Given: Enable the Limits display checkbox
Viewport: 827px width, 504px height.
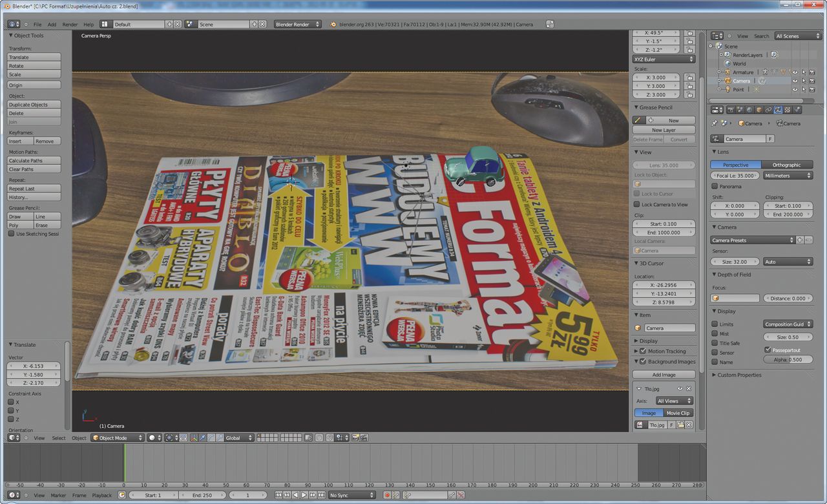Looking at the screenshot, I should tap(715, 324).
